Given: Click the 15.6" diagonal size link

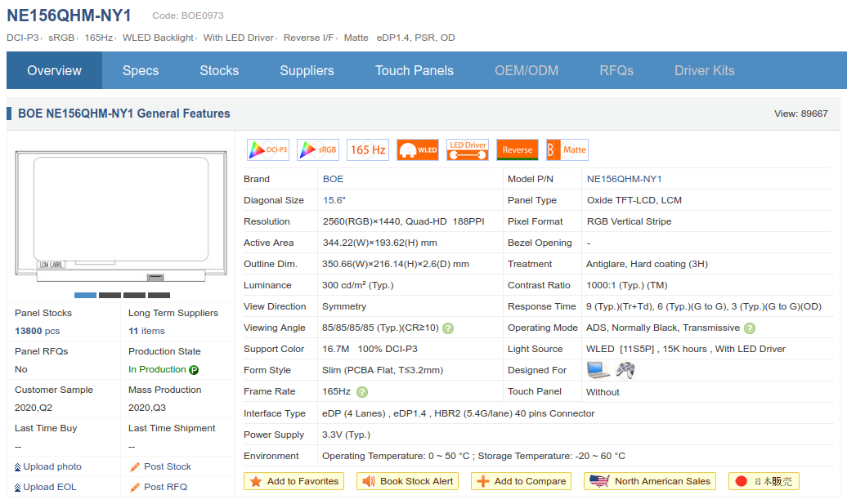Looking at the screenshot, I should (x=334, y=200).
